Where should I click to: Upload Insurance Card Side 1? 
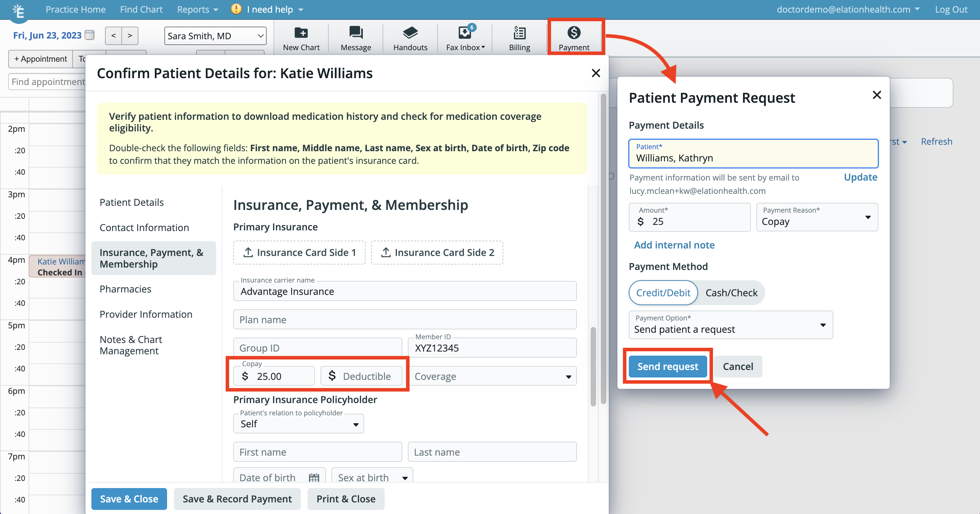click(299, 253)
